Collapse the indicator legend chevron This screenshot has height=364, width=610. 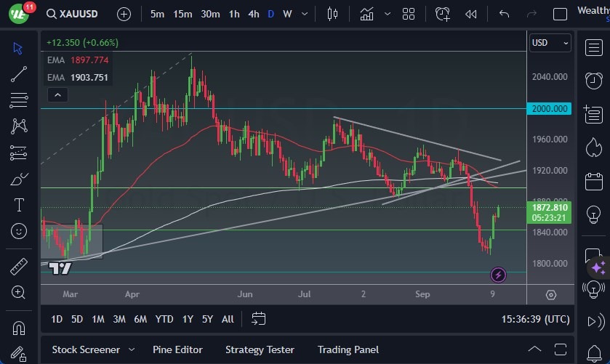(57, 94)
